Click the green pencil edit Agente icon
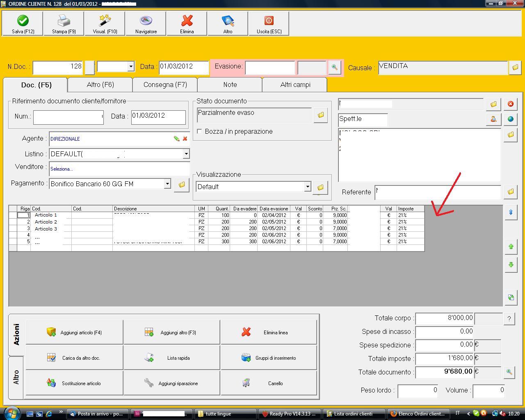The image size is (525, 420). [x=176, y=139]
